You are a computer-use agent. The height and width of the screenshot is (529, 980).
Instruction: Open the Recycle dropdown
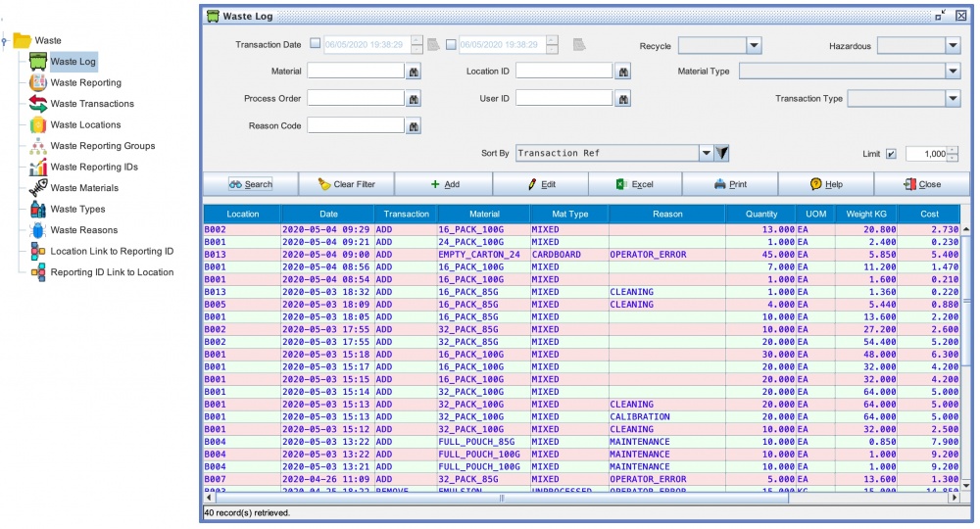coord(754,45)
